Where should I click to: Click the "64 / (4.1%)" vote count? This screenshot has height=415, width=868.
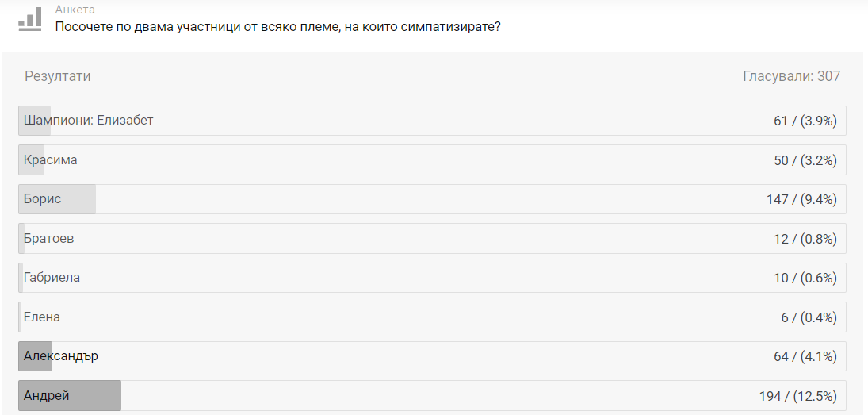point(805,357)
